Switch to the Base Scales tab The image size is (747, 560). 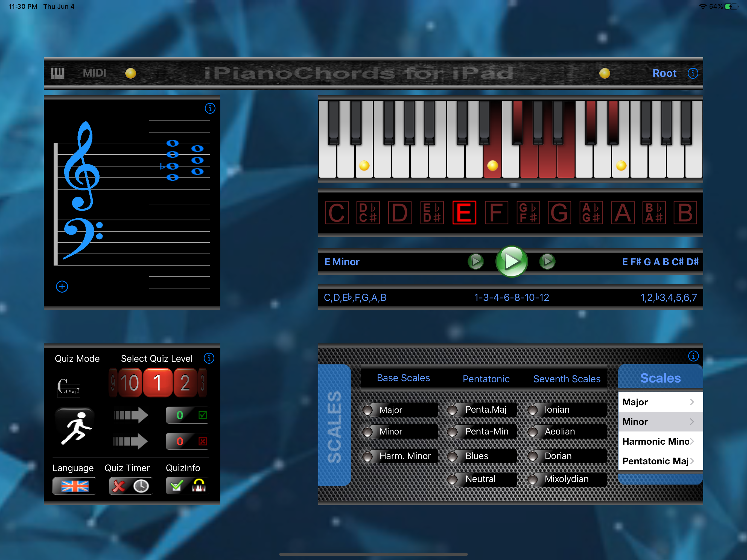tap(403, 378)
